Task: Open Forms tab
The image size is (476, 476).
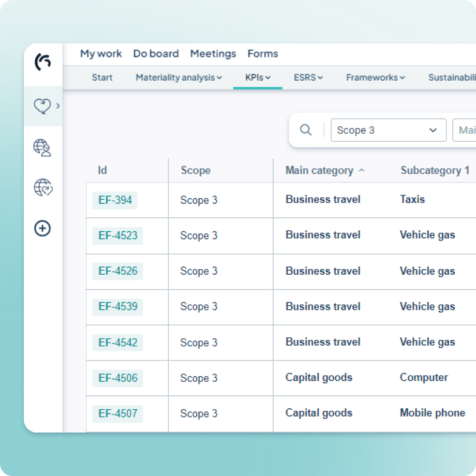Action: click(x=263, y=54)
